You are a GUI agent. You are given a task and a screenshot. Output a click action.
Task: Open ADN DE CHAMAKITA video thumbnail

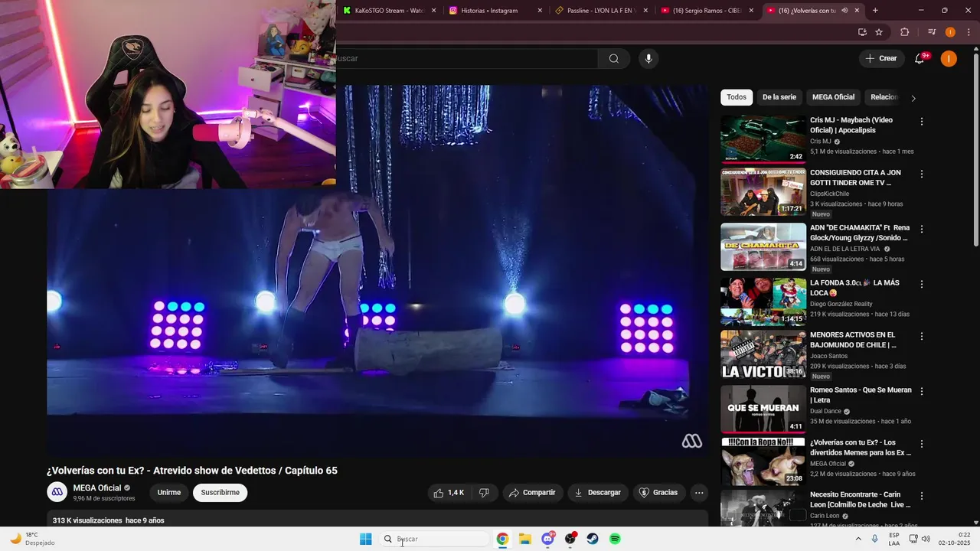tap(763, 246)
